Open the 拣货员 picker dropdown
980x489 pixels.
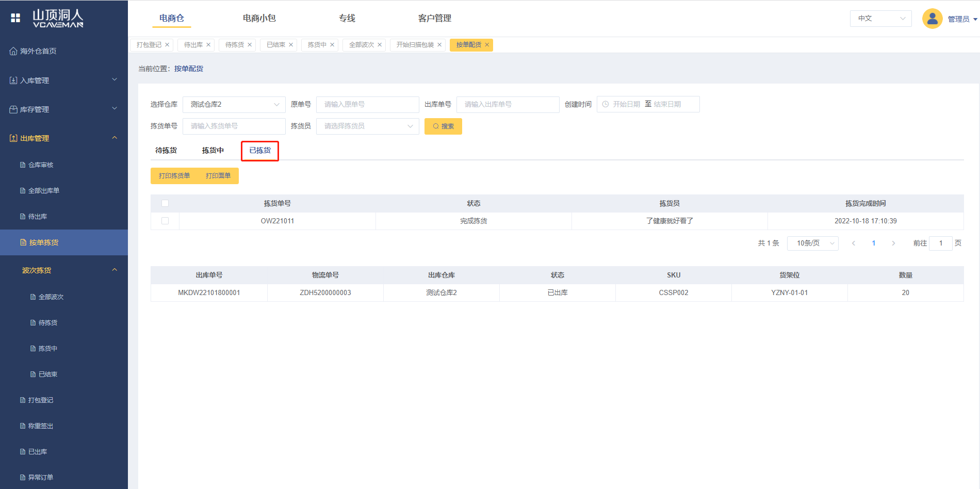pos(367,126)
